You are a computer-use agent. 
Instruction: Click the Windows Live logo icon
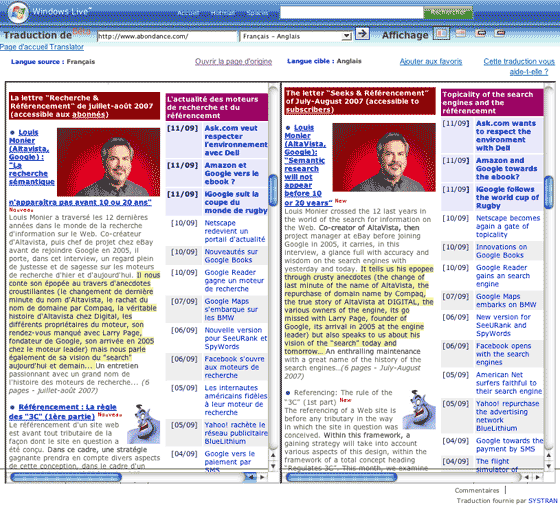coord(18,12)
